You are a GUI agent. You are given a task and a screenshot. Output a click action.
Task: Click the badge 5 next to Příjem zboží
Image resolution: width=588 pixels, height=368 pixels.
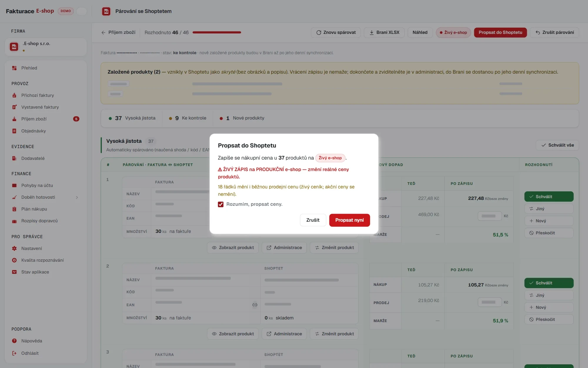[76, 119]
